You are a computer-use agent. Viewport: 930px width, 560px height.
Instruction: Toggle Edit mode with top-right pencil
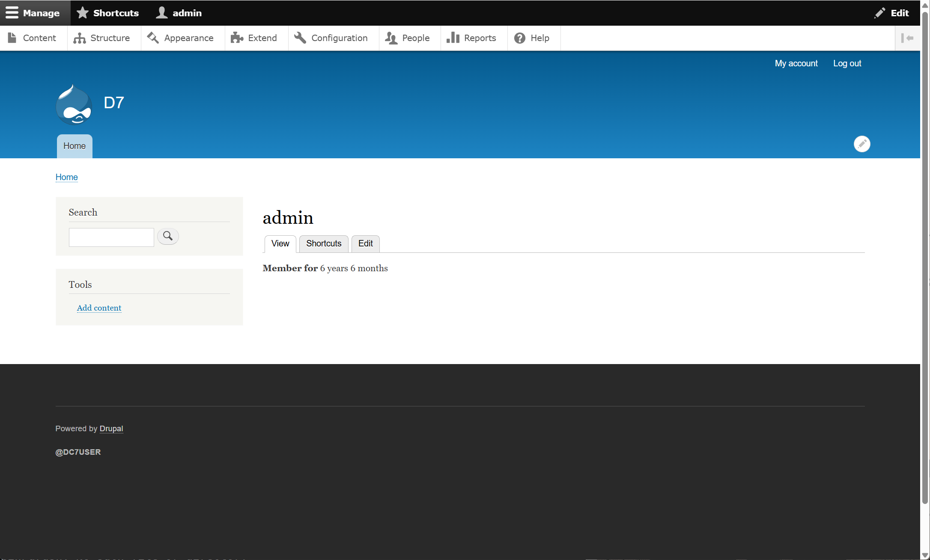click(892, 13)
